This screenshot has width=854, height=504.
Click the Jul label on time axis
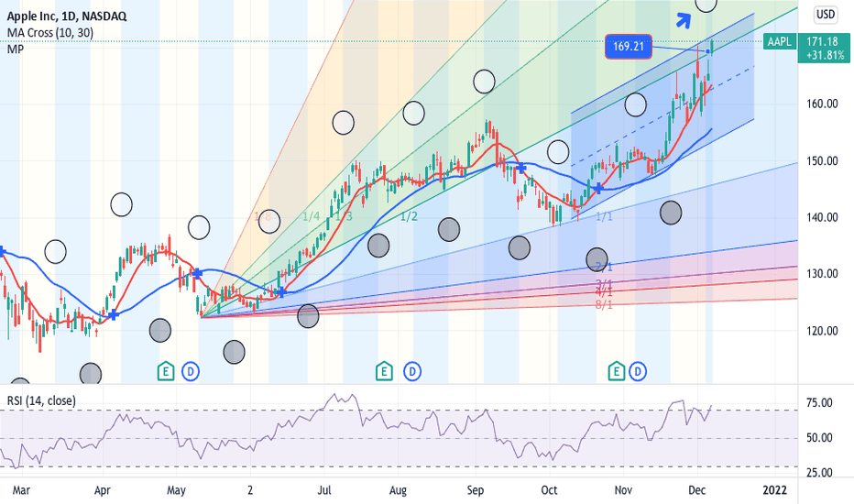pyautogui.click(x=324, y=490)
